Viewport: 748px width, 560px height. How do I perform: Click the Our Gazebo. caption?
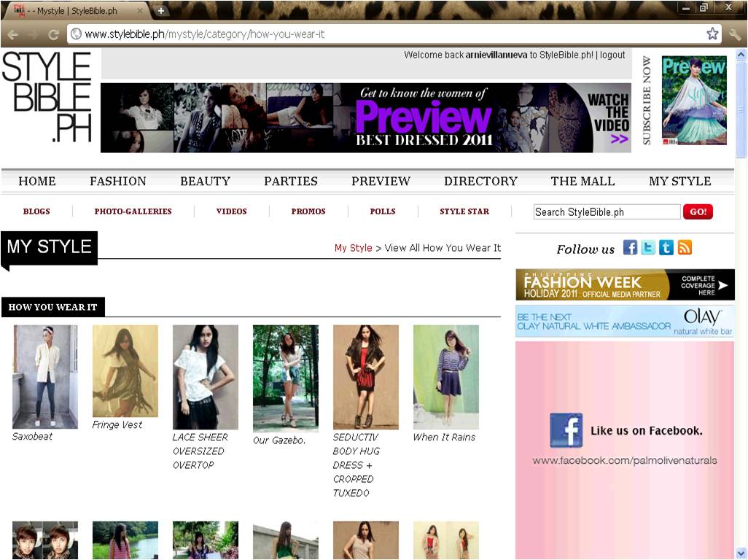(279, 440)
